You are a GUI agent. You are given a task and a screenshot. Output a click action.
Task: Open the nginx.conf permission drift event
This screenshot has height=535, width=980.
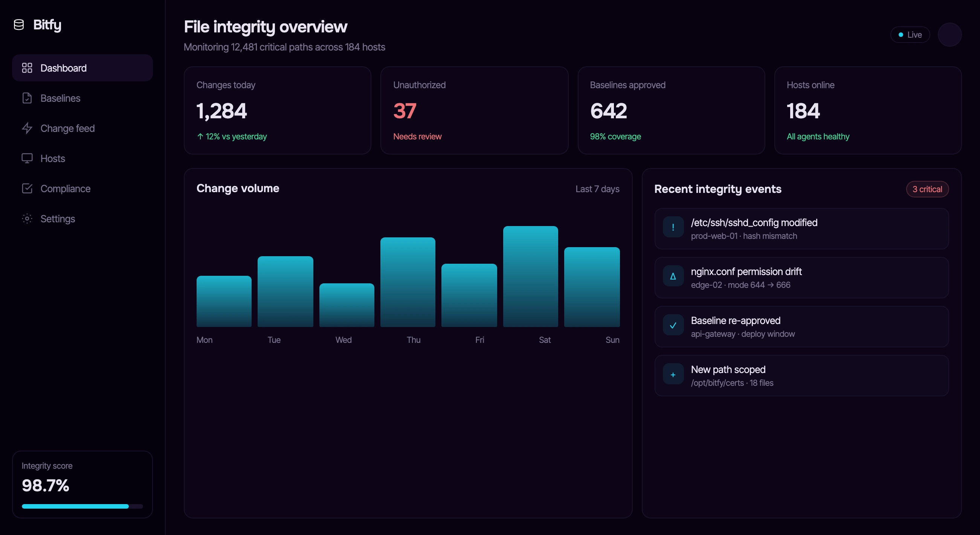pyautogui.click(x=801, y=278)
